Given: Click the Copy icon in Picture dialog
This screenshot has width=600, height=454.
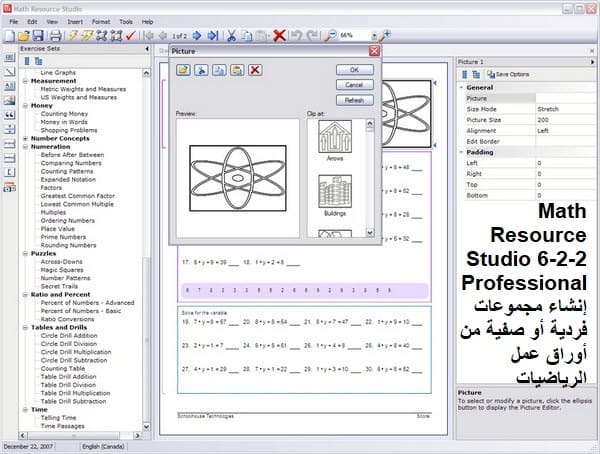Looking at the screenshot, I should point(219,70).
